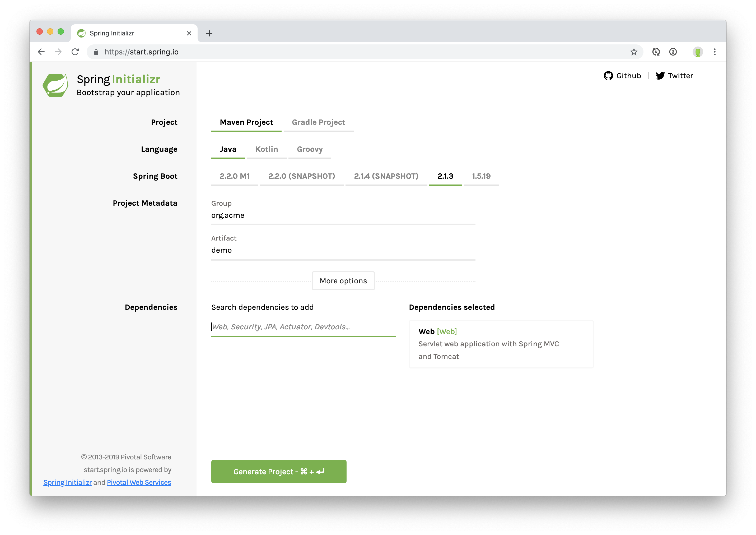Select Gradle Project
The width and height of the screenshot is (756, 535).
point(318,123)
